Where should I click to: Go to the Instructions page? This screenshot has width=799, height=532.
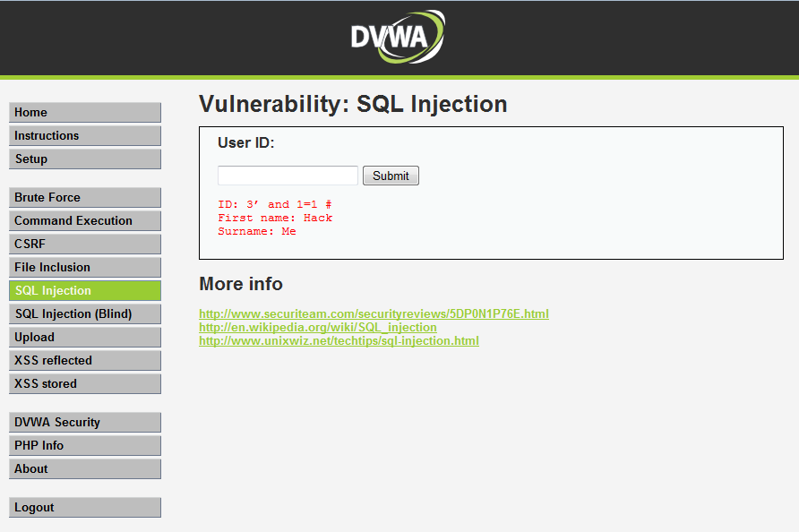pyautogui.click(x=85, y=136)
